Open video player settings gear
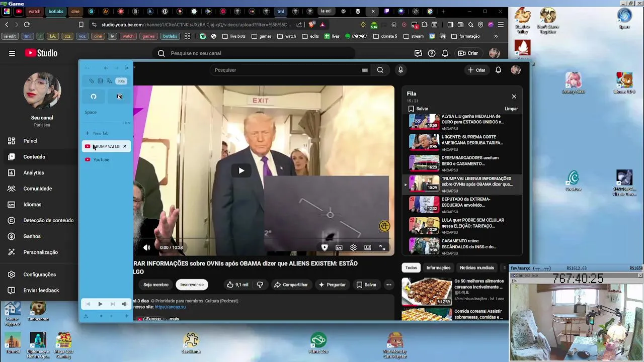The height and width of the screenshot is (362, 644). (x=353, y=247)
